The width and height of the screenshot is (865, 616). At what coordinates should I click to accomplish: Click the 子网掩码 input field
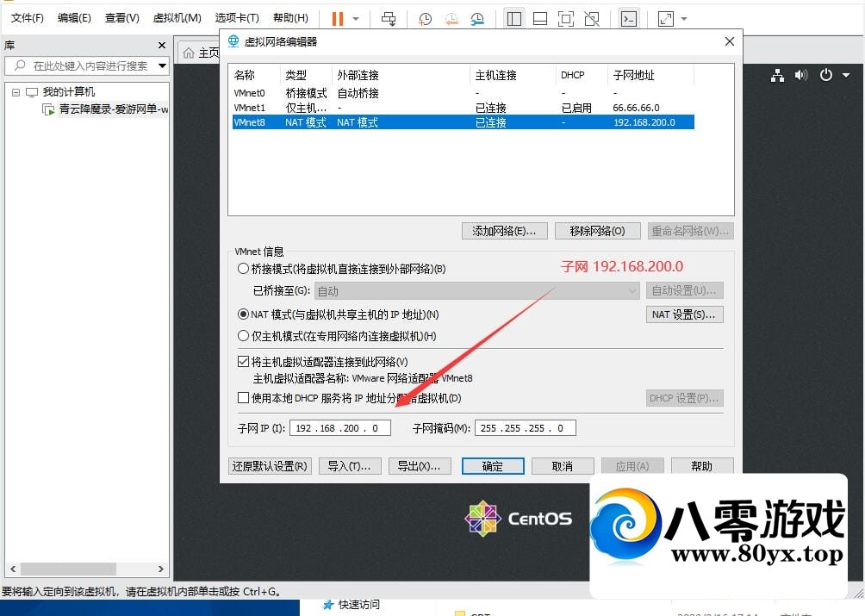coord(526,428)
